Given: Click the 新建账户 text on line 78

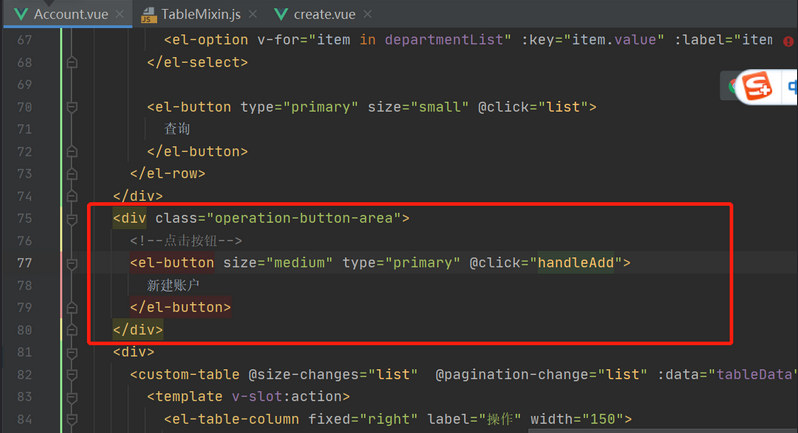Looking at the screenshot, I should coord(173,285).
